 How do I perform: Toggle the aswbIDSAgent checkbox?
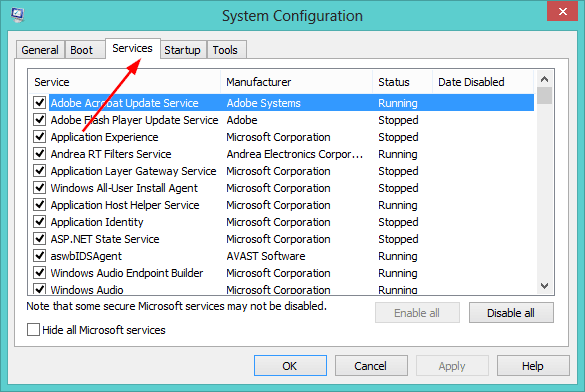pyautogui.click(x=40, y=256)
